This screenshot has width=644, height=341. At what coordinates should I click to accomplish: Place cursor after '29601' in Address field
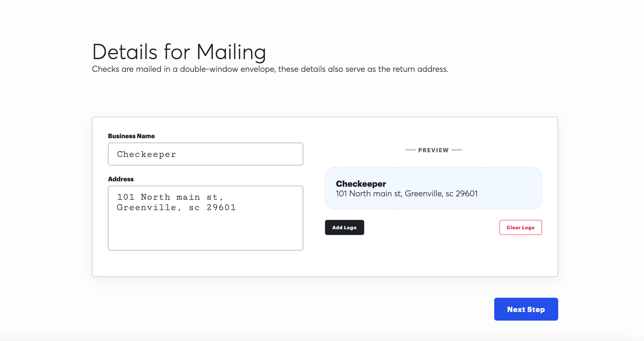coord(237,207)
